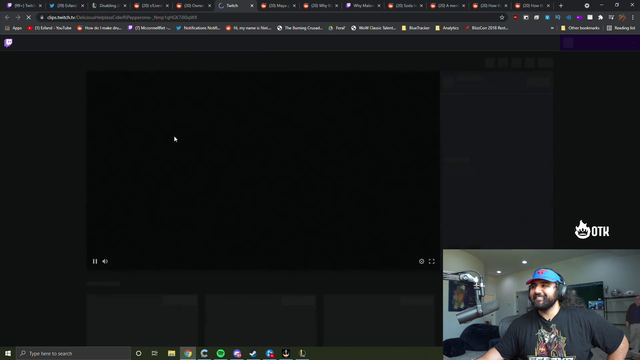Open the BlueTracker bookmark folder
The width and height of the screenshot is (640, 360).
pos(416,28)
